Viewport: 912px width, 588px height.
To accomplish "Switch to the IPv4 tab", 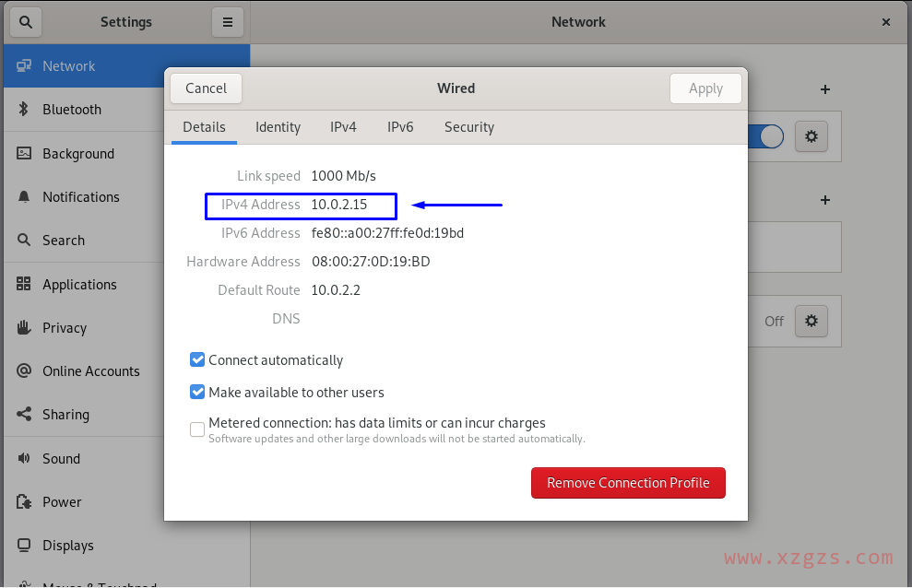I will click(x=343, y=127).
